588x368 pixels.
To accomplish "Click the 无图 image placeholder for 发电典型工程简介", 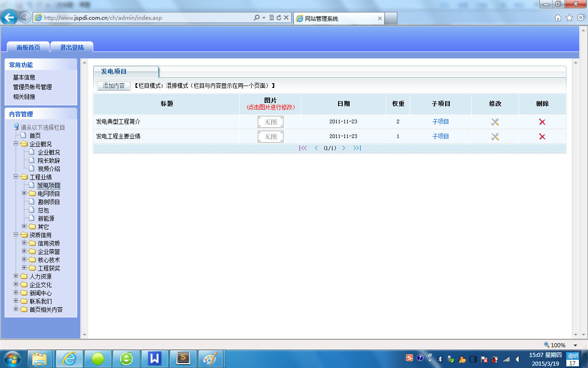I will pyautogui.click(x=271, y=122).
